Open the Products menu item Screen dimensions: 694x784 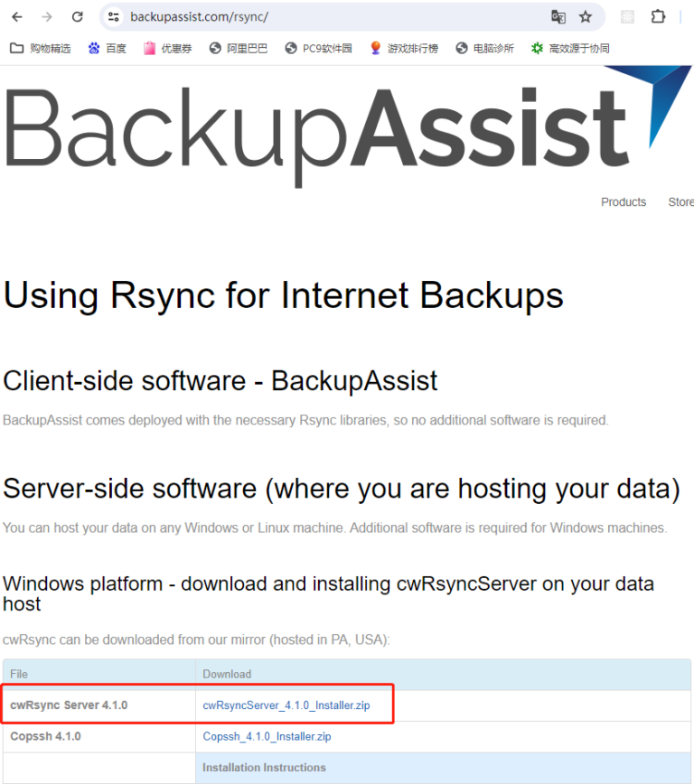623,201
